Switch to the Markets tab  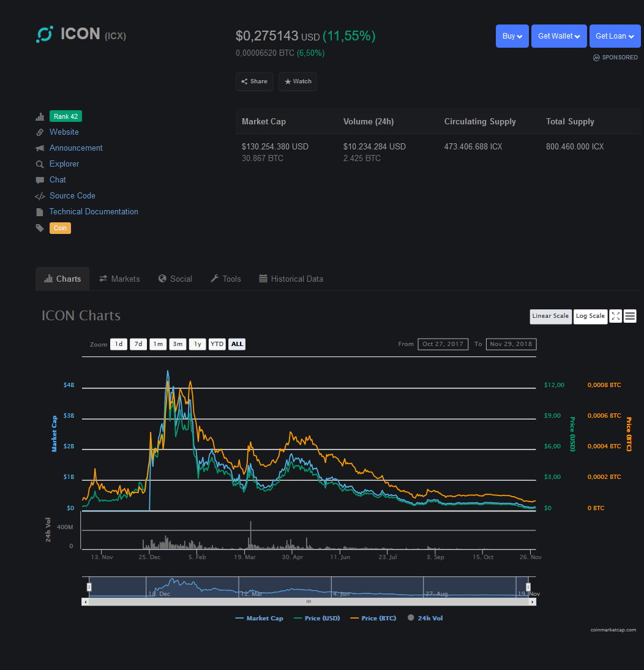click(x=119, y=279)
